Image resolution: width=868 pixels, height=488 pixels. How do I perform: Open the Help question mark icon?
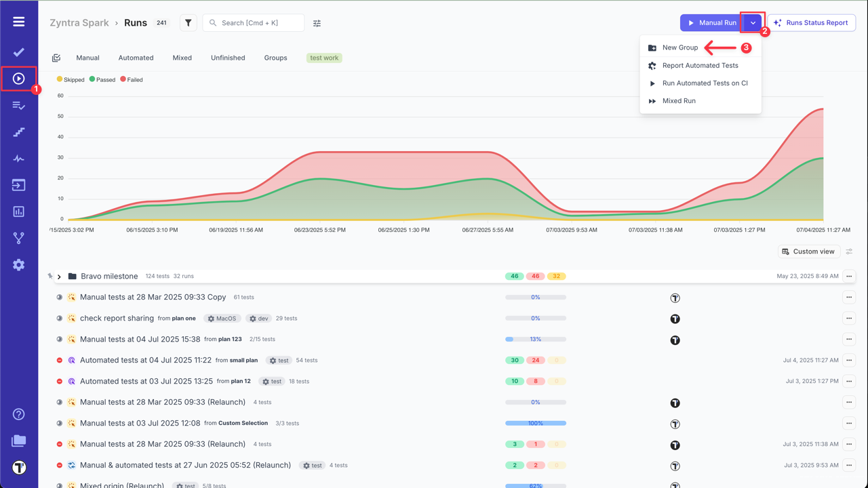point(19,414)
